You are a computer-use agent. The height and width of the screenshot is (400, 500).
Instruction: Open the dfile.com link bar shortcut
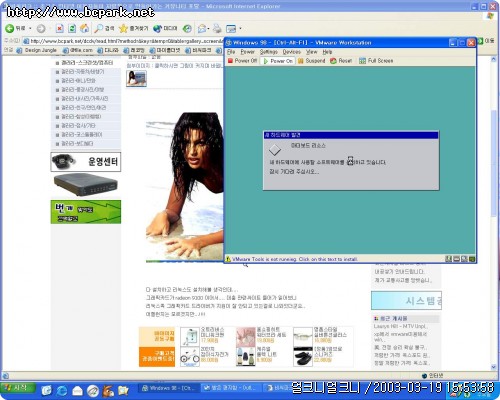click(x=78, y=50)
